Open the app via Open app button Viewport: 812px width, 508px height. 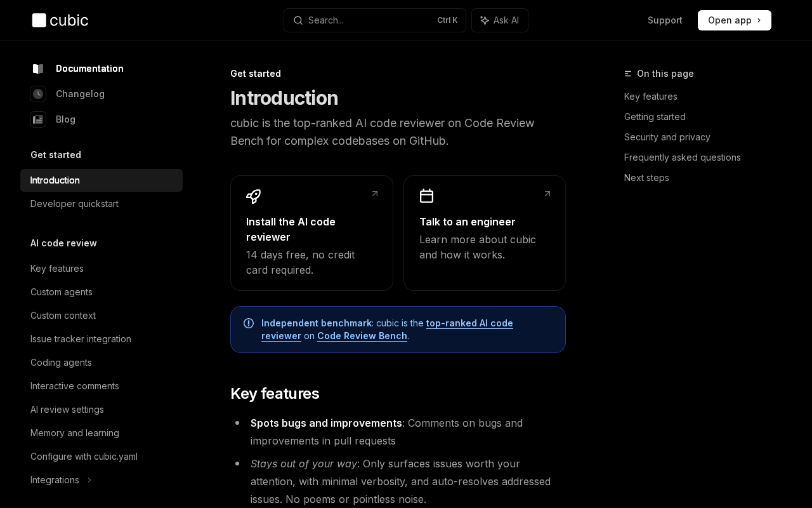734,20
